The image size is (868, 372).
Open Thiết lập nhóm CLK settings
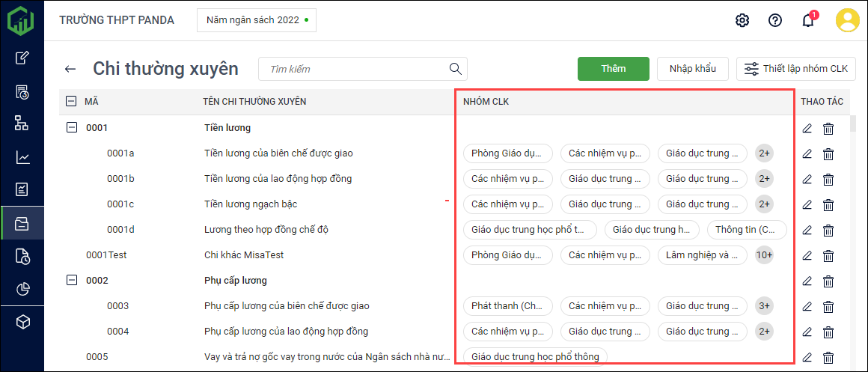tap(796, 69)
